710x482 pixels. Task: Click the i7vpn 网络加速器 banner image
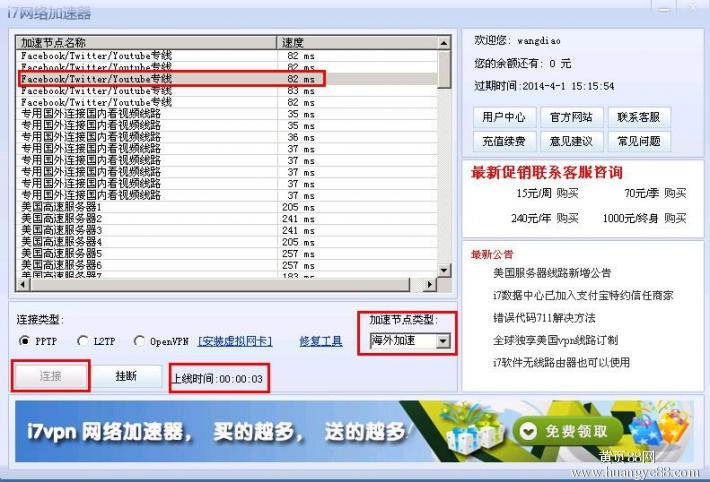(x=354, y=431)
